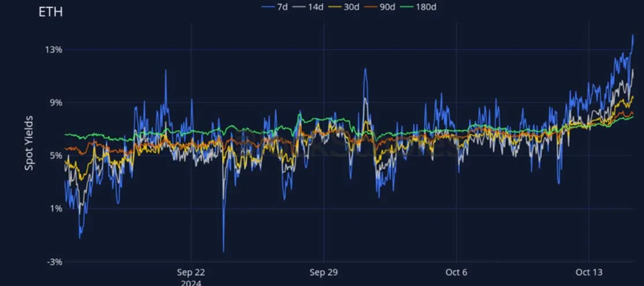The width and height of the screenshot is (644, 286).
Task: Click the 9% y-axis tick label
Action: [x=55, y=103]
